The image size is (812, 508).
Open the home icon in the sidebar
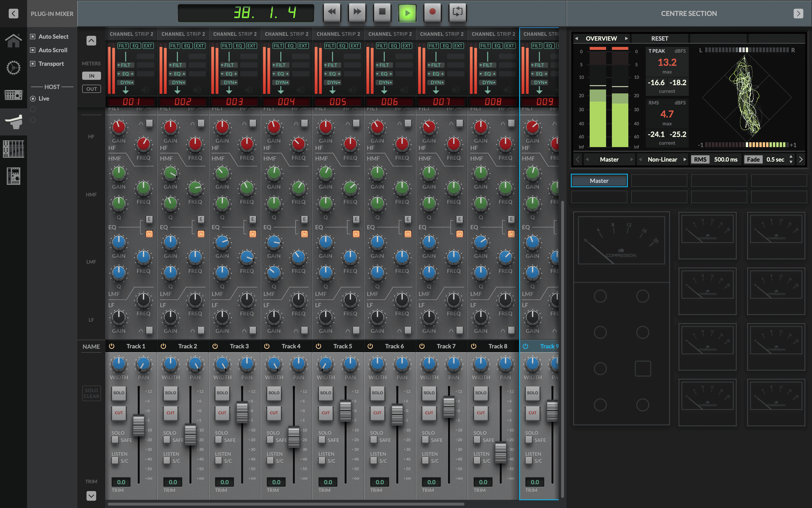click(14, 41)
